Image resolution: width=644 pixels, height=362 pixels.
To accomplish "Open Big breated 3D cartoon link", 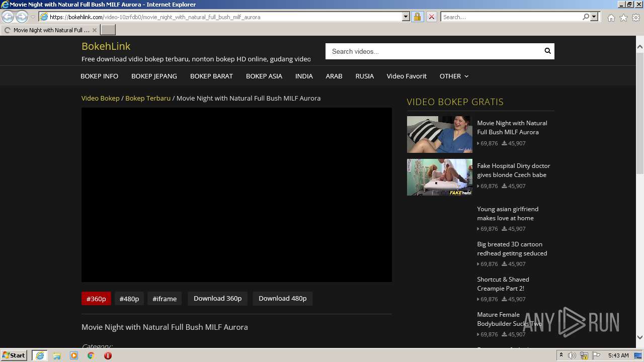I will (x=512, y=248).
